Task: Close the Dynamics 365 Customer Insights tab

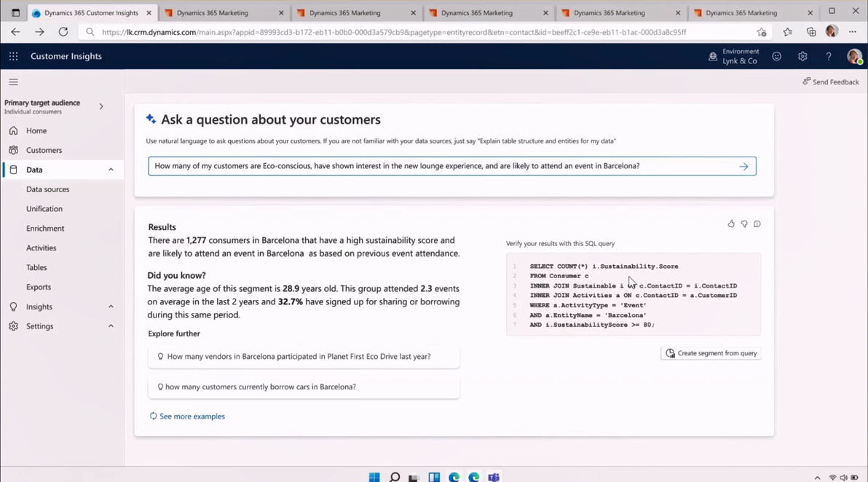Action: point(149,12)
